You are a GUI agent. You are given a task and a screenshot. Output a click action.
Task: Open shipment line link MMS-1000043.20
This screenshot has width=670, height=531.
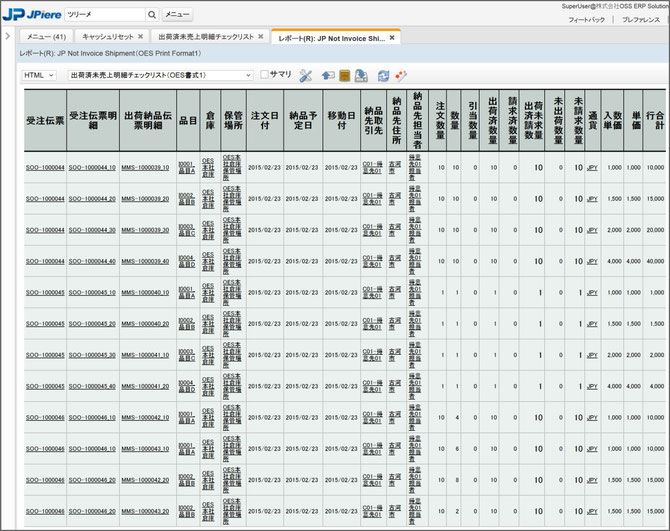coord(145,511)
